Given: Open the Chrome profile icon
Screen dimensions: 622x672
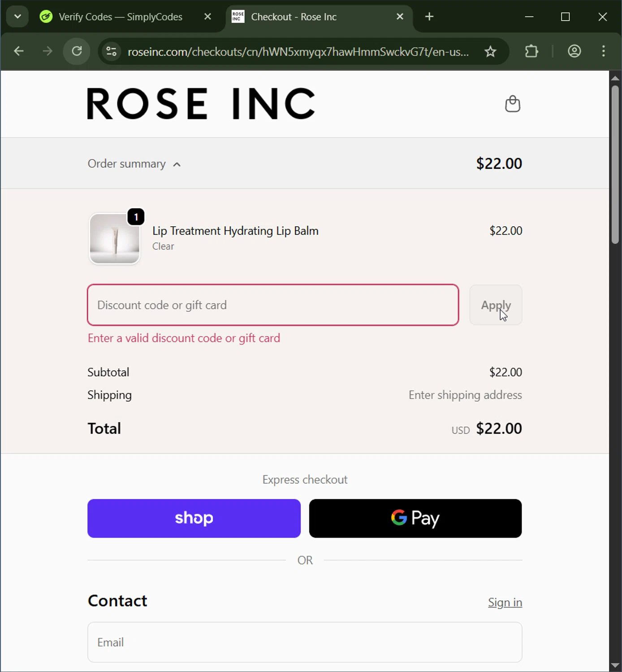Looking at the screenshot, I should tap(574, 52).
